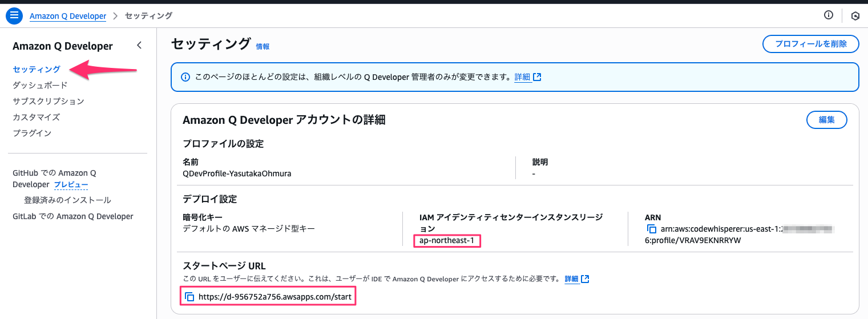Open GitLab での Amazon Q Developer item
868x319 pixels.
pyautogui.click(x=73, y=216)
